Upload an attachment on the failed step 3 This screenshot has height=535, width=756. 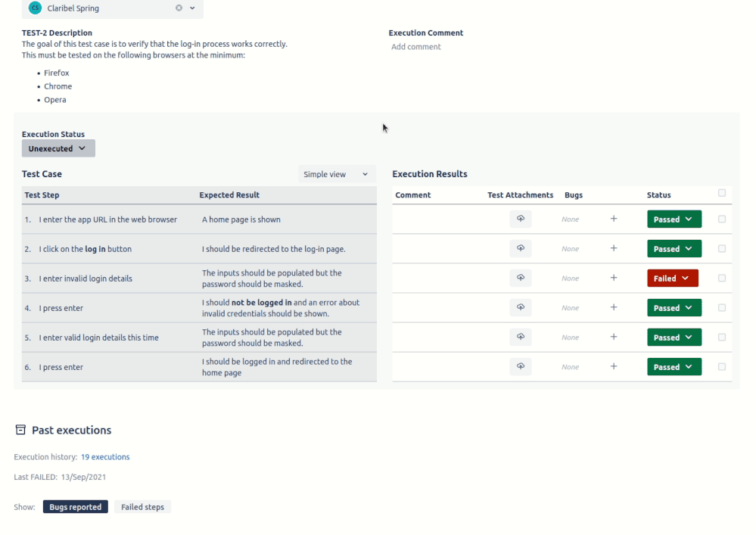tap(520, 278)
